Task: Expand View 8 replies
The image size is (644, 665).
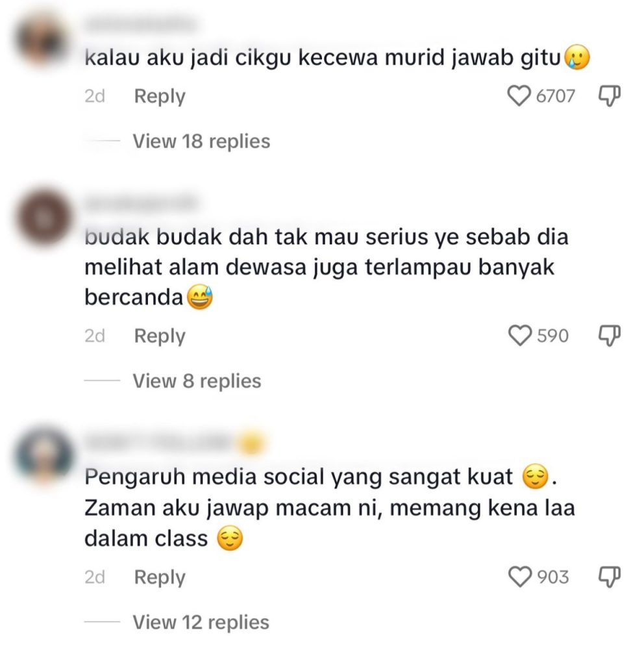Action: tap(197, 381)
